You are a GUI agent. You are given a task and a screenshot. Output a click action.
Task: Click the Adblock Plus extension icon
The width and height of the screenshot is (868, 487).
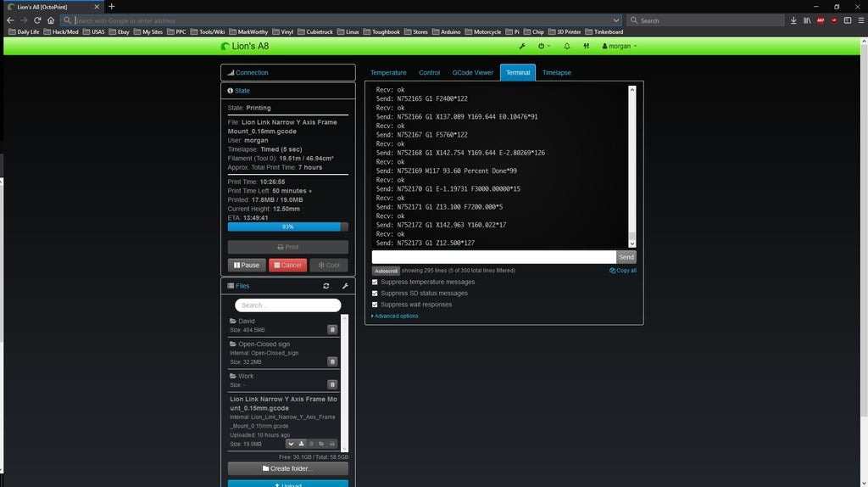(x=821, y=20)
